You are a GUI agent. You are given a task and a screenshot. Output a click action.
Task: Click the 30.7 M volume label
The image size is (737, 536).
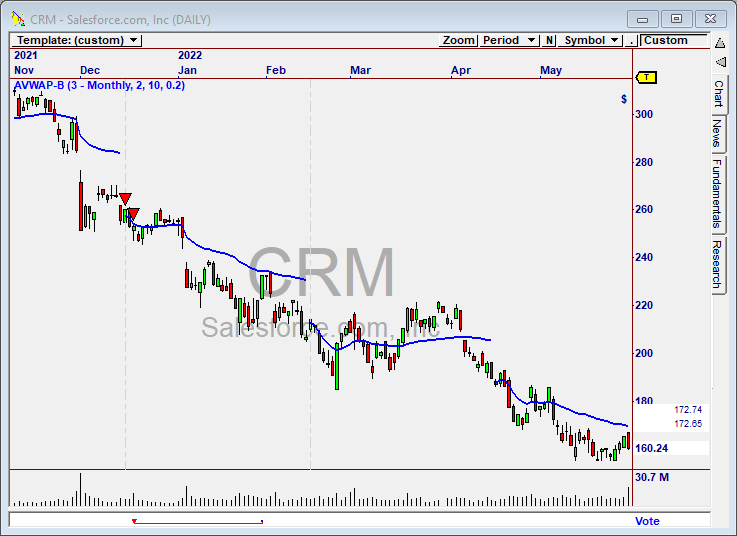[651, 477]
